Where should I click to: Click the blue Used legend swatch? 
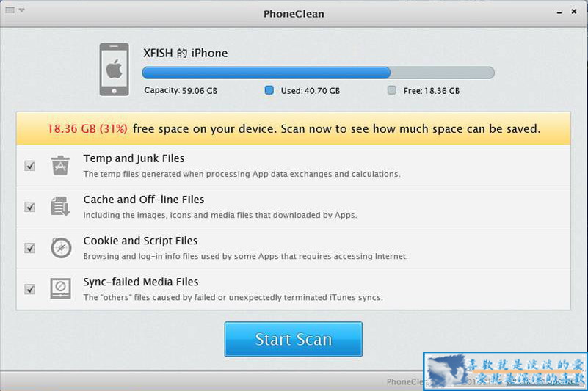[269, 90]
